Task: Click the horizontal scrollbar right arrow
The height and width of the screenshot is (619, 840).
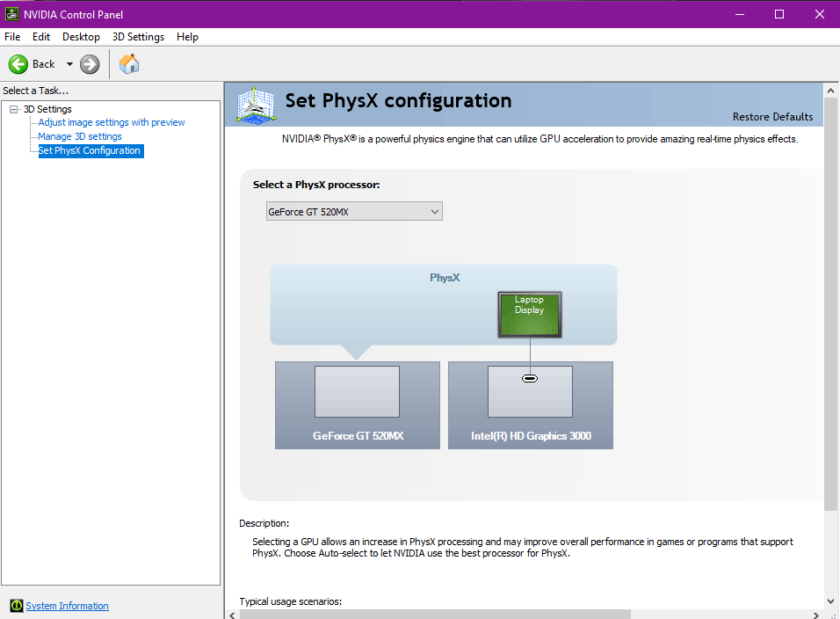Action: pos(816,615)
